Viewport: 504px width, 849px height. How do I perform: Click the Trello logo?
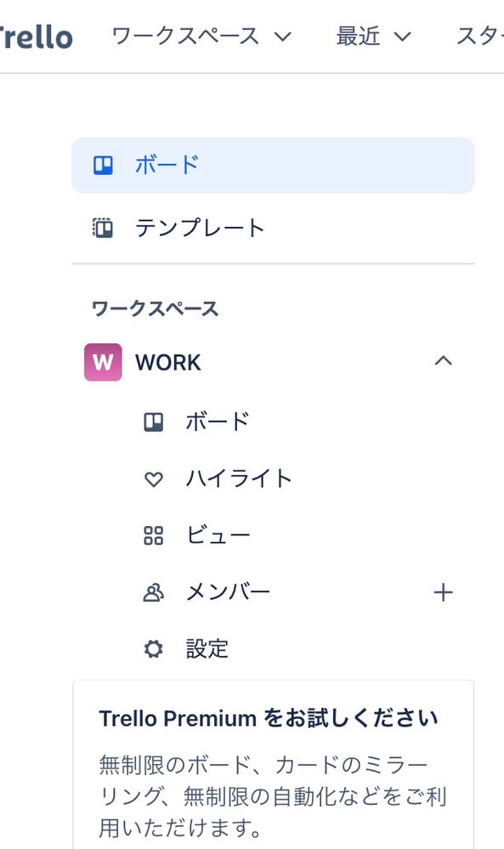tap(36, 37)
